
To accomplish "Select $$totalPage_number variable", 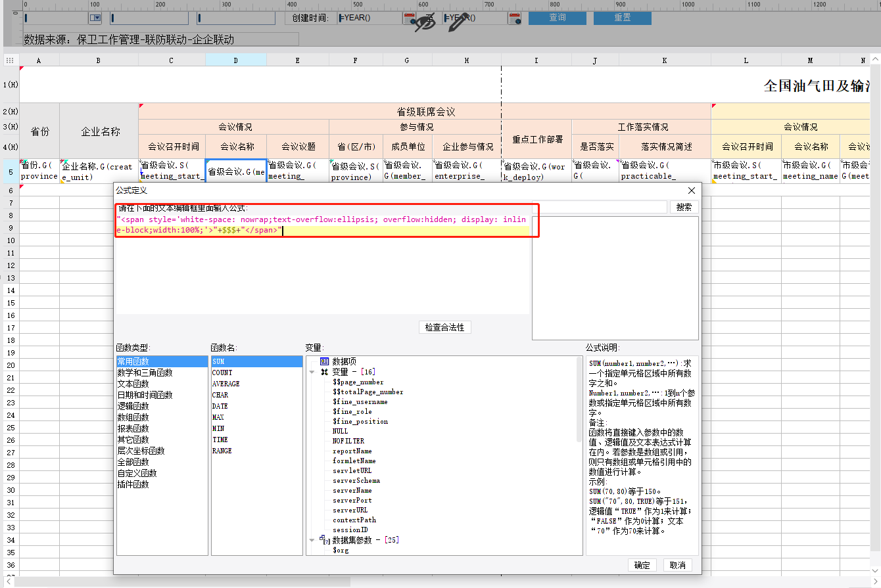I will pyautogui.click(x=368, y=392).
